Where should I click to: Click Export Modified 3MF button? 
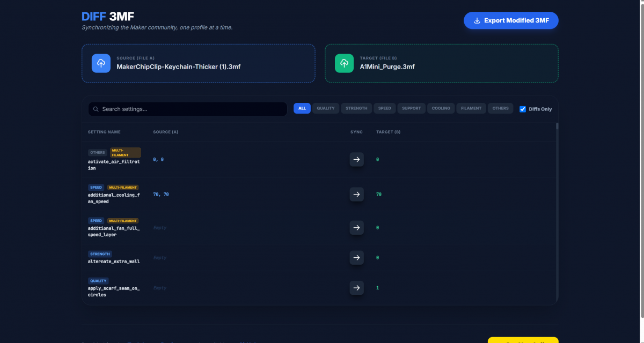tap(511, 20)
